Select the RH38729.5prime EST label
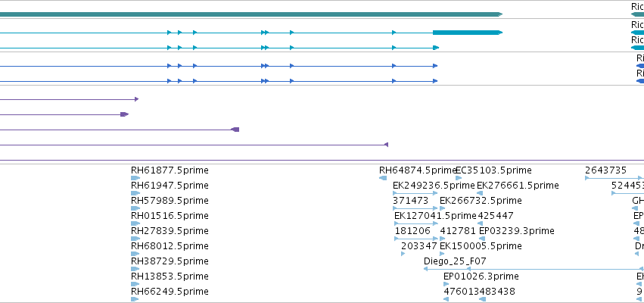Viewport: 644px width, 303px height. [x=170, y=261]
